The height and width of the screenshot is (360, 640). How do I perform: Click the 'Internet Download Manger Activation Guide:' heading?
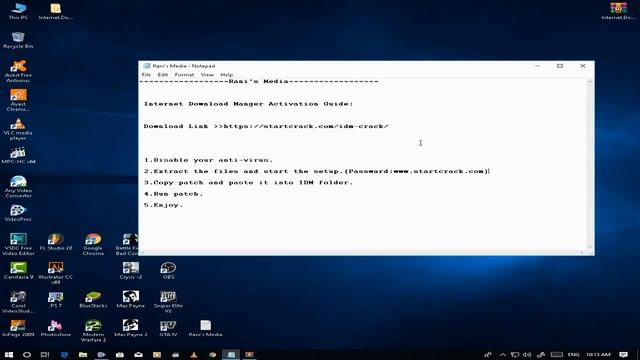pos(248,104)
